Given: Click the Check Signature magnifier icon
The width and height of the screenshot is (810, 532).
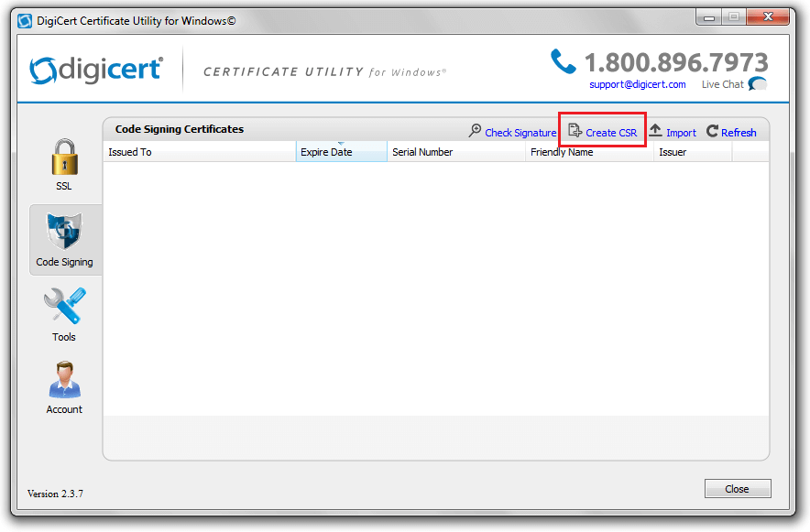Looking at the screenshot, I should 475,131.
